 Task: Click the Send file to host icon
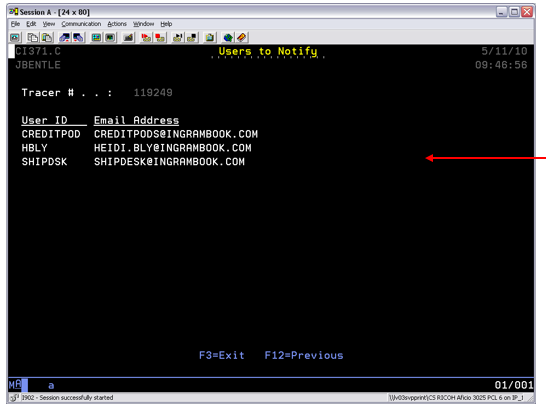pos(64,37)
